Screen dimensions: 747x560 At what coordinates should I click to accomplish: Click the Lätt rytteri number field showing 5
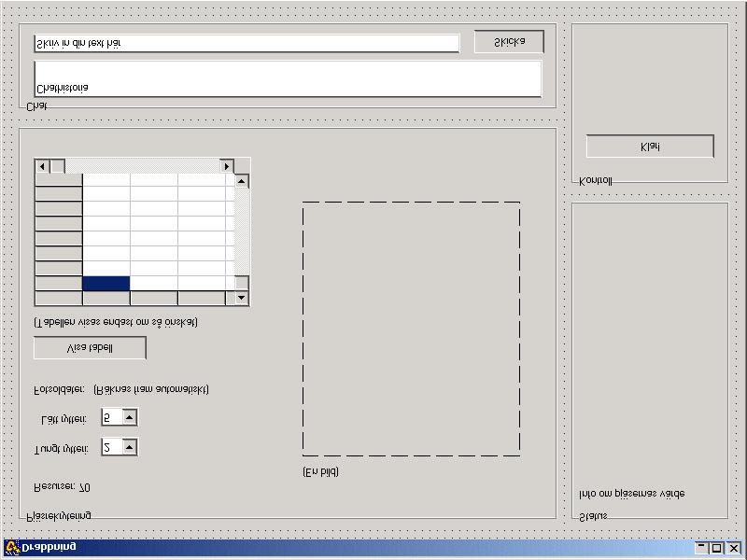pos(112,417)
